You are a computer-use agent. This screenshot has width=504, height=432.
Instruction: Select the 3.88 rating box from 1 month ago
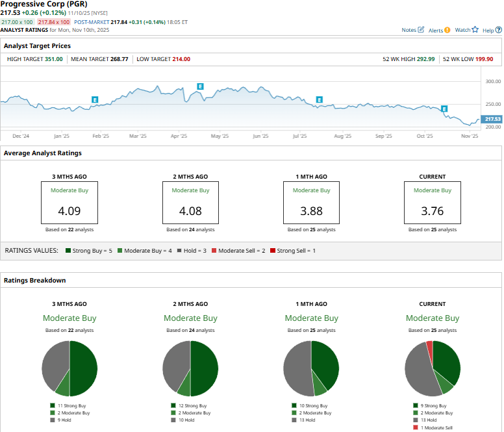coord(311,203)
